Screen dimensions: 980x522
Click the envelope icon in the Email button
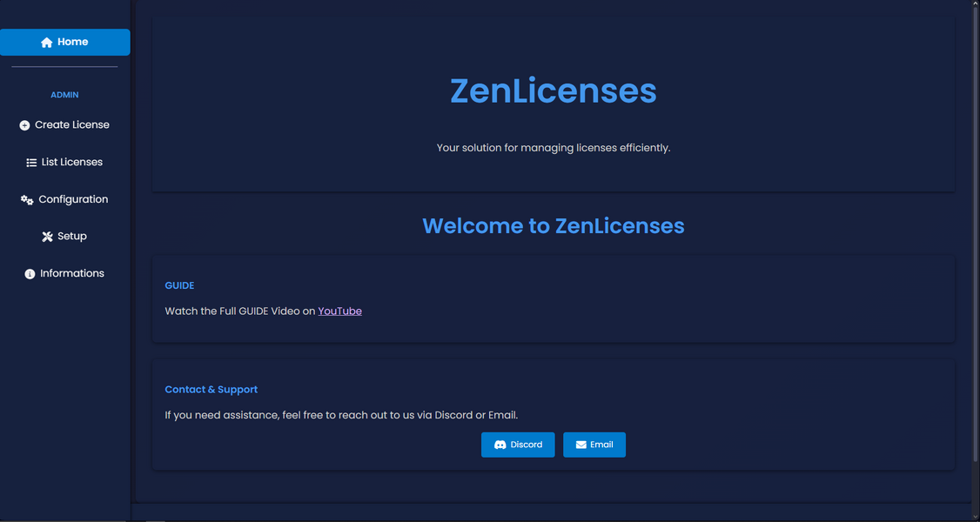[x=581, y=445]
